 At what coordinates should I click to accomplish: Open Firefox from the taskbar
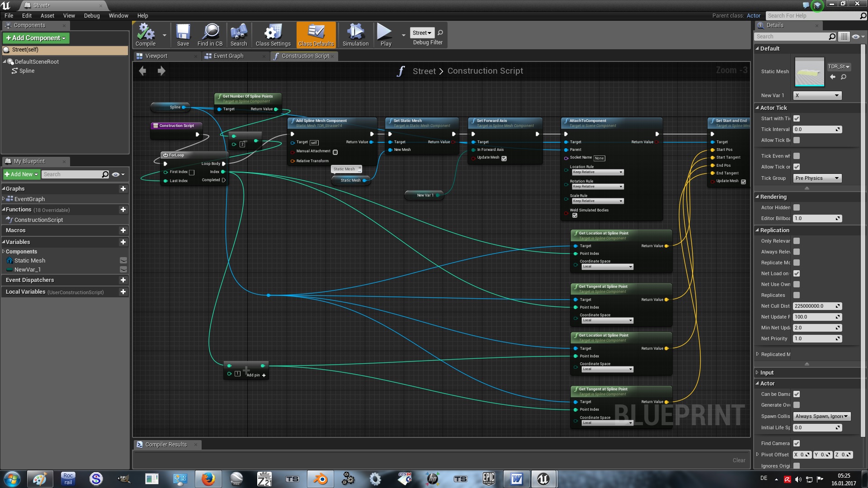click(x=208, y=479)
